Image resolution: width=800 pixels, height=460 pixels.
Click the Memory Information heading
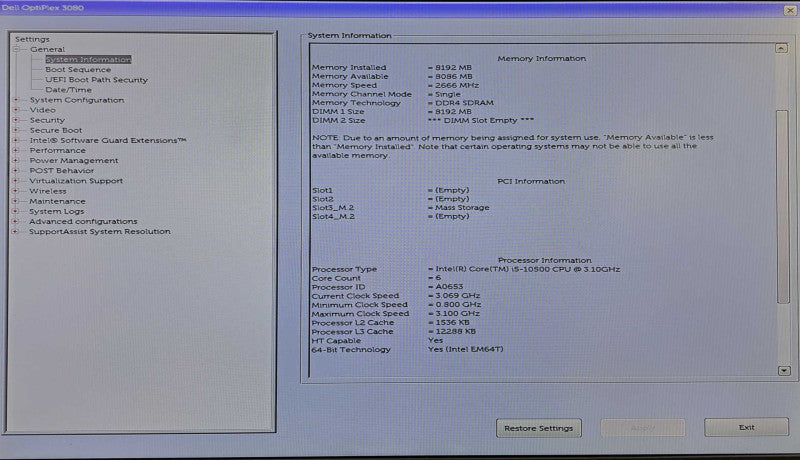pyautogui.click(x=541, y=59)
